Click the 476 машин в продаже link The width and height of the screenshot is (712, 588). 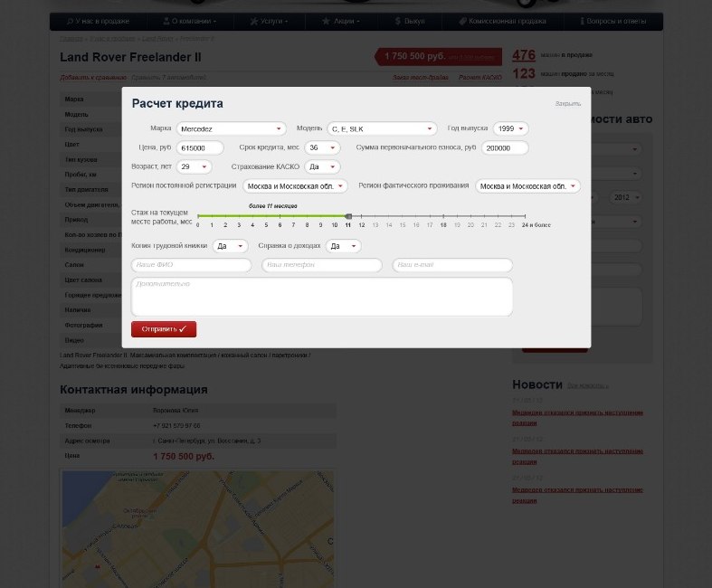[x=524, y=55]
